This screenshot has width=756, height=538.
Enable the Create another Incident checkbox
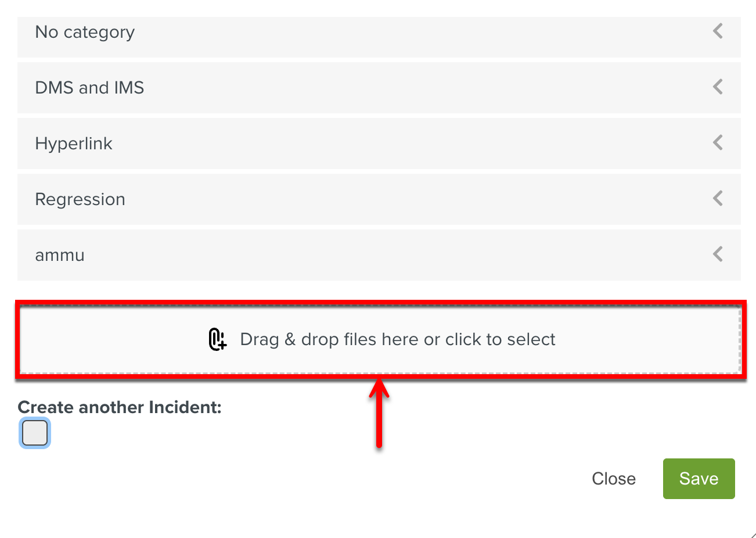click(x=34, y=432)
